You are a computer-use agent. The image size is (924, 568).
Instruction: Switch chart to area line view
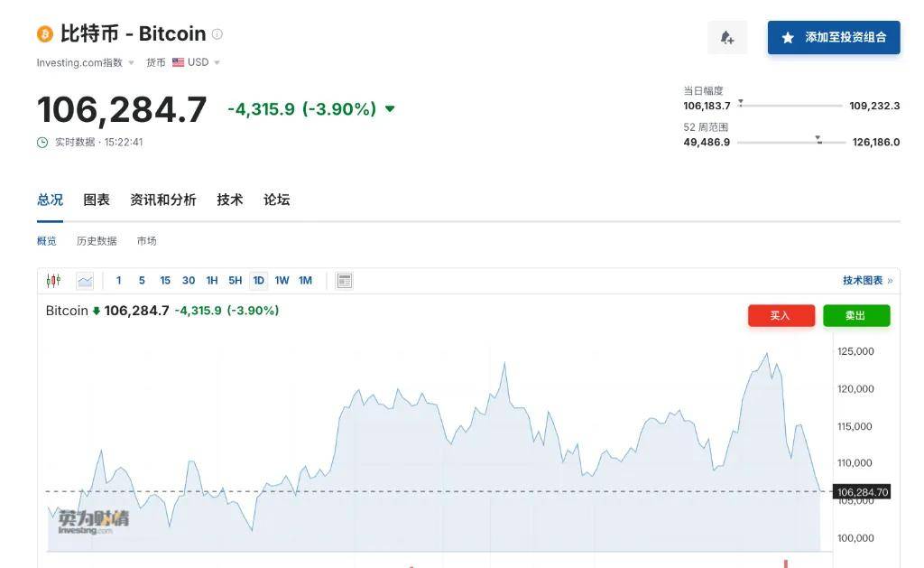point(85,281)
